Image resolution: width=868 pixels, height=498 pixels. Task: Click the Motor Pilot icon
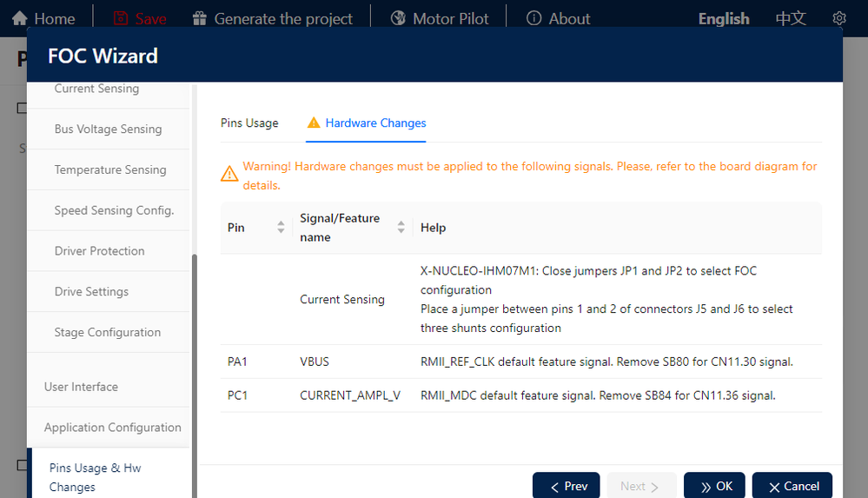pos(398,18)
